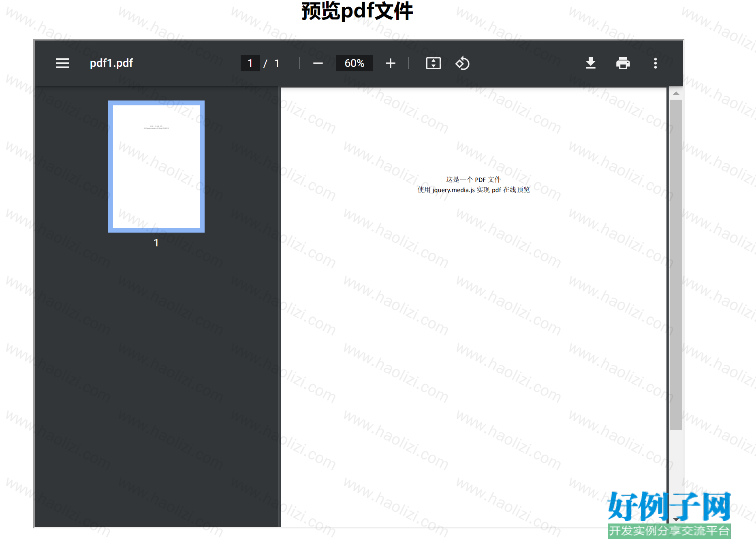Click the scrollbar down arrow

click(x=676, y=519)
